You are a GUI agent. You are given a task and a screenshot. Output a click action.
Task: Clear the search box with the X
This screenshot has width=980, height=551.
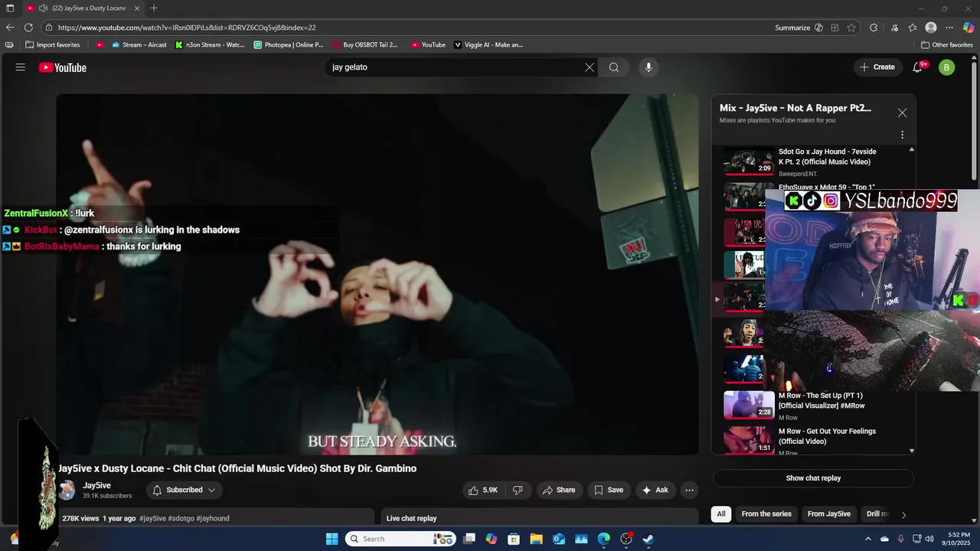coord(590,67)
